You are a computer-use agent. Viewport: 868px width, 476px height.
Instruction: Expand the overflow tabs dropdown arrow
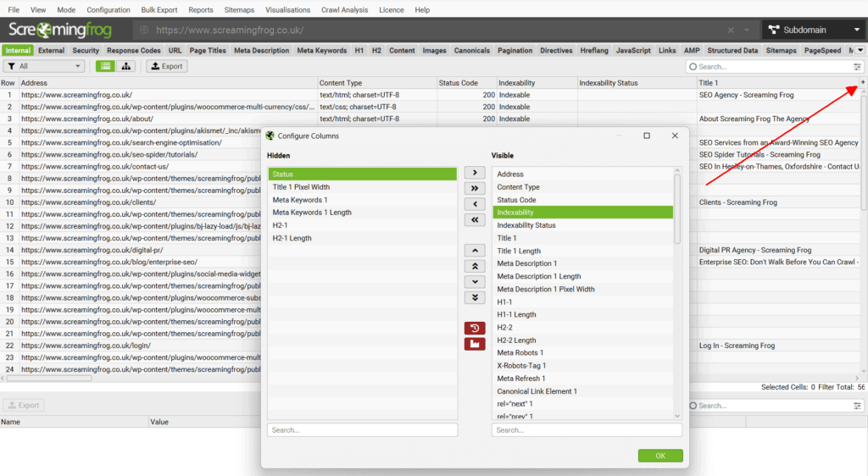[x=861, y=50]
